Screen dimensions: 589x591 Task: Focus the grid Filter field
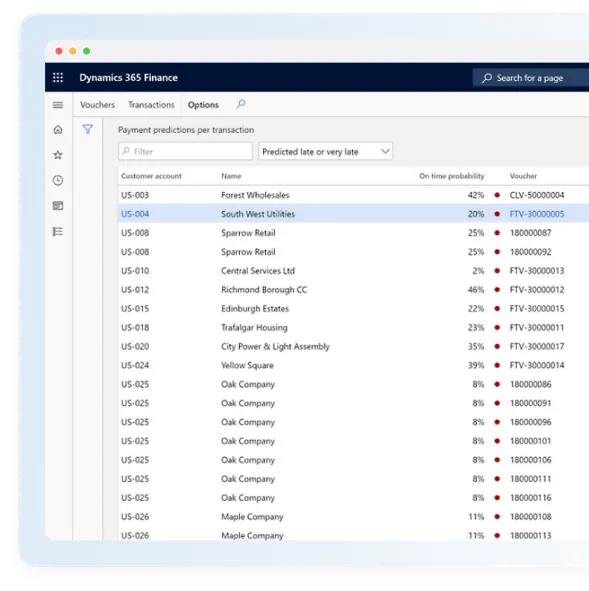point(185,152)
